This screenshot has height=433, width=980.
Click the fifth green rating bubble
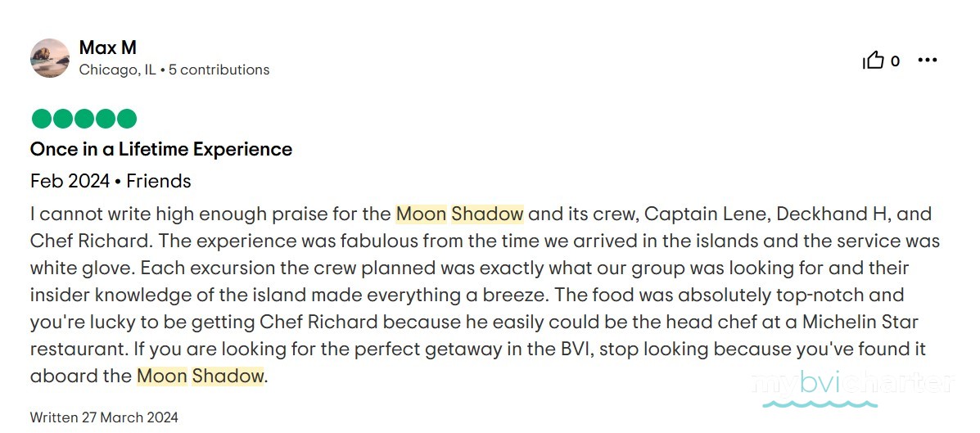coord(126,118)
